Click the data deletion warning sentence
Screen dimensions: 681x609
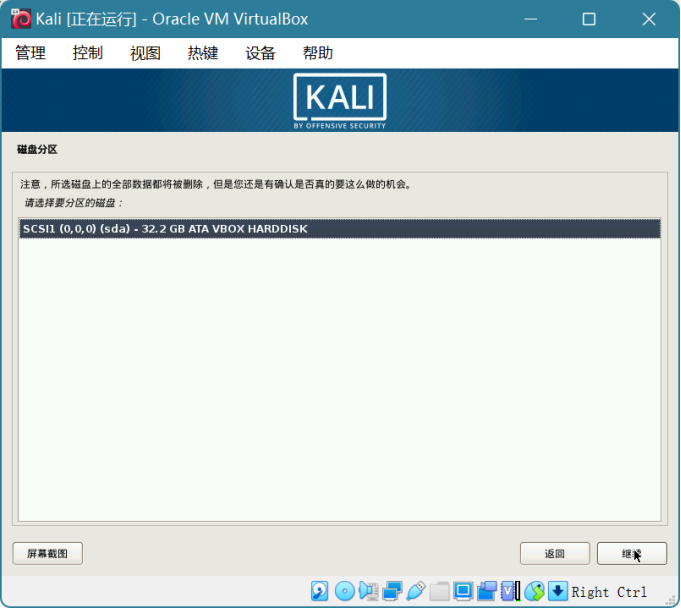215,184
